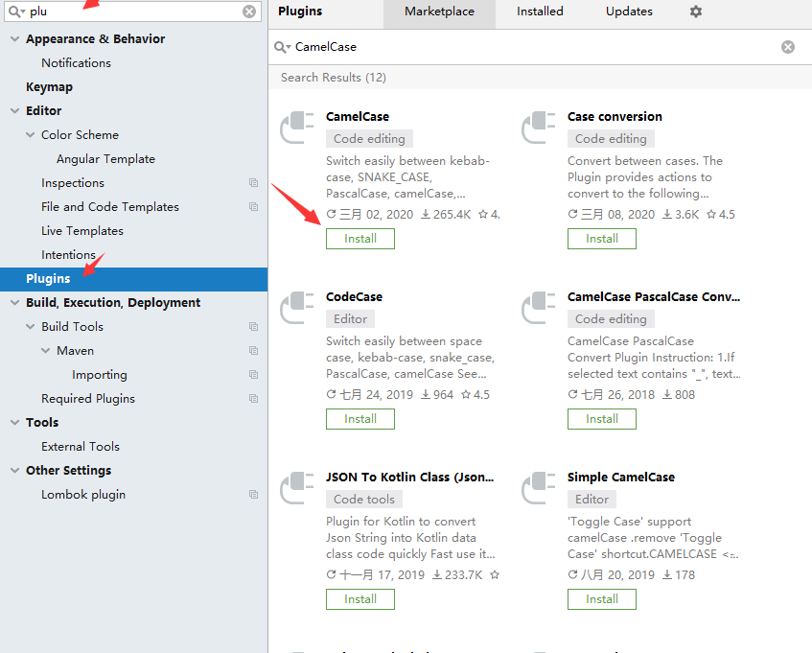The image size is (812, 653).
Task: Click Code editing tag under Case conversion
Action: (611, 139)
